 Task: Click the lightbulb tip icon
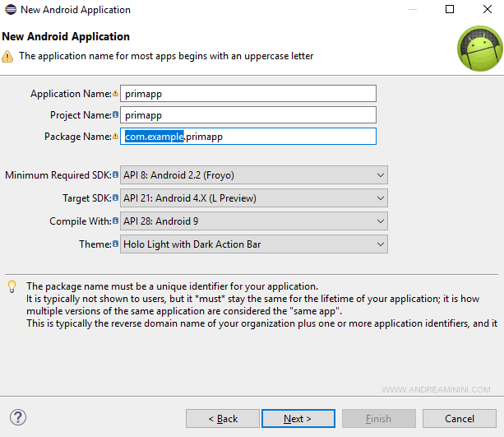click(12, 286)
